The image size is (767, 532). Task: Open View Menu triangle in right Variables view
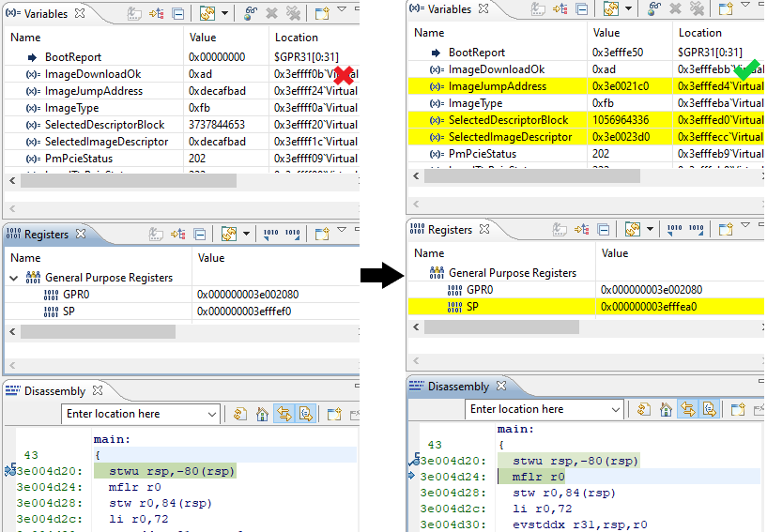[x=745, y=4]
